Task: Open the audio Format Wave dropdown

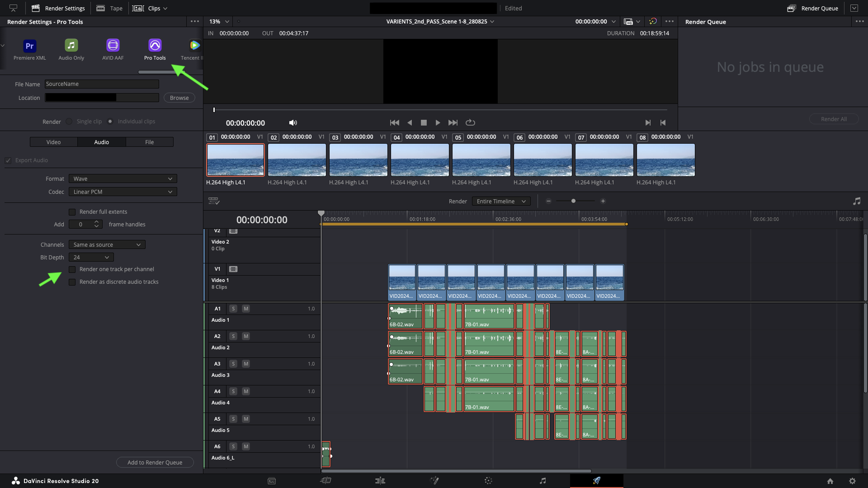Action: pos(123,179)
